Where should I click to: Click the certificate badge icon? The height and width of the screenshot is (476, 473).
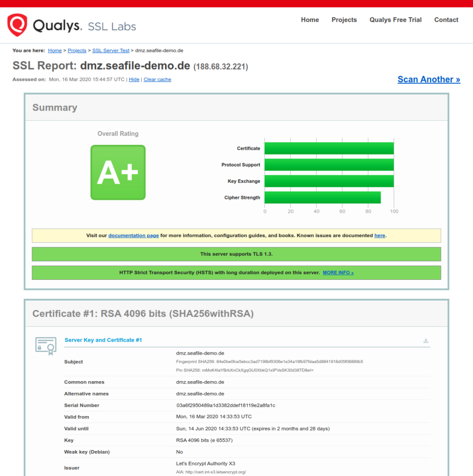(x=46, y=346)
